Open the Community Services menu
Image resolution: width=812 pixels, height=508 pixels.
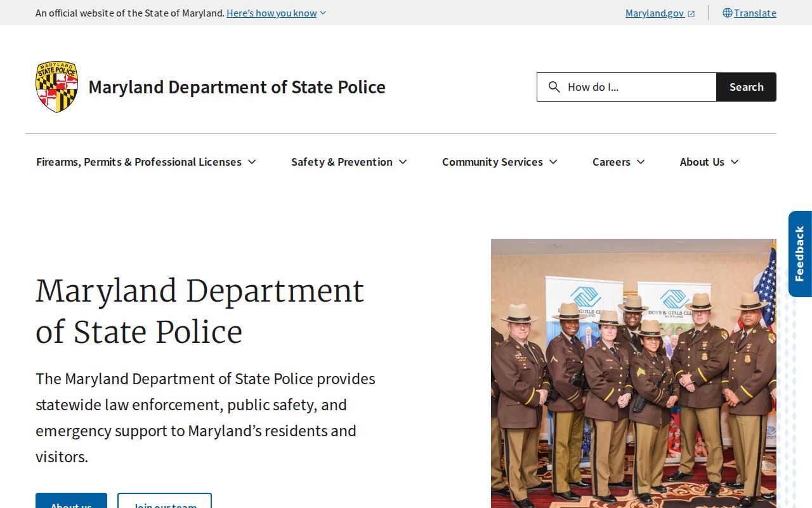click(x=500, y=162)
